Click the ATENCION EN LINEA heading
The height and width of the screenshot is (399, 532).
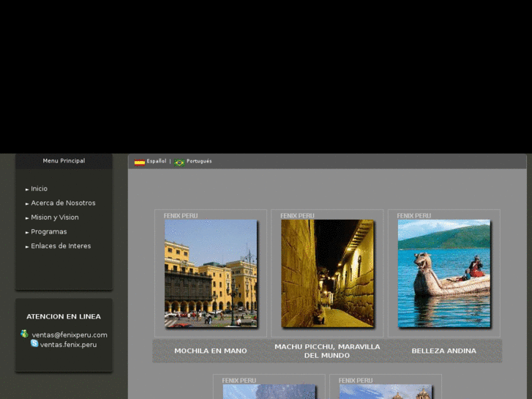(64, 316)
